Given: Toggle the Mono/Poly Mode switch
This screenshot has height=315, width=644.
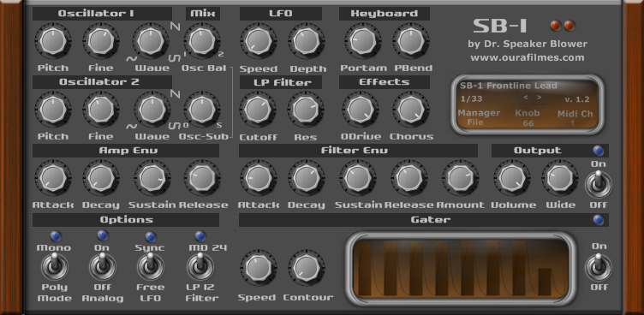Looking at the screenshot, I should point(54,266).
